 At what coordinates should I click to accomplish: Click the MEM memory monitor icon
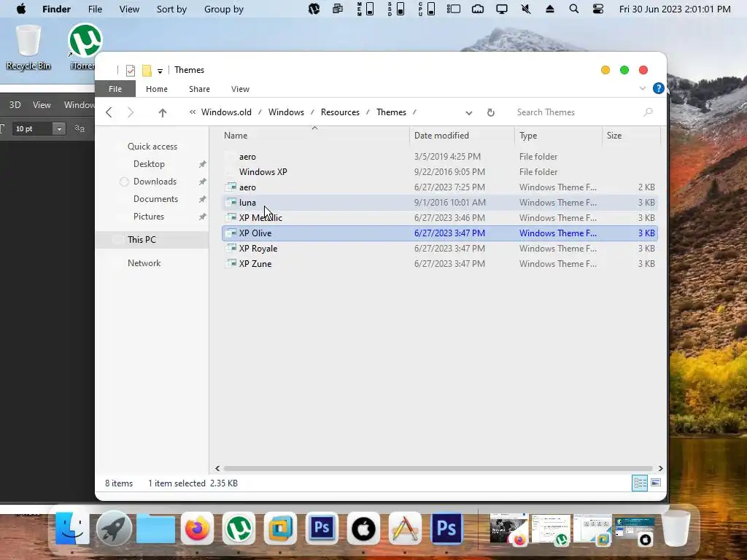click(x=365, y=9)
